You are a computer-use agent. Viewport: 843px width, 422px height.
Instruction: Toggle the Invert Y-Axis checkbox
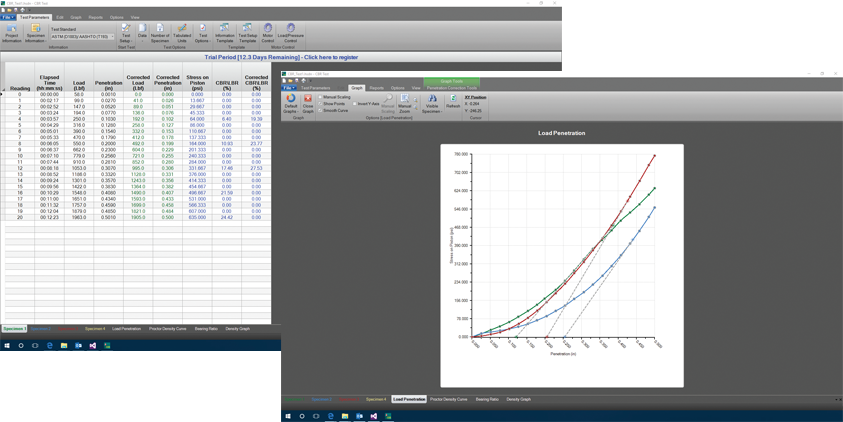(x=354, y=104)
